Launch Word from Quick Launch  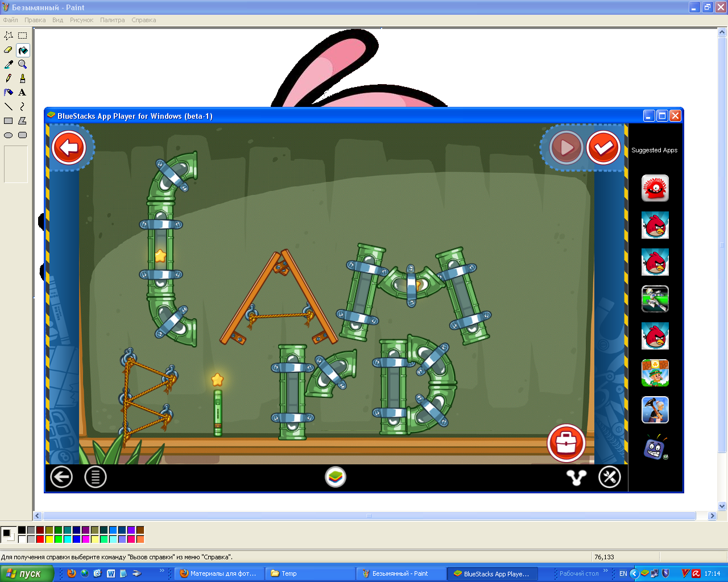(110, 573)
